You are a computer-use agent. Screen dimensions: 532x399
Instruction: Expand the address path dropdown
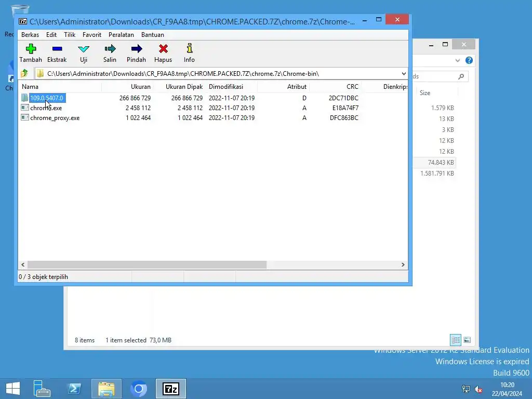tap(403, 74)
